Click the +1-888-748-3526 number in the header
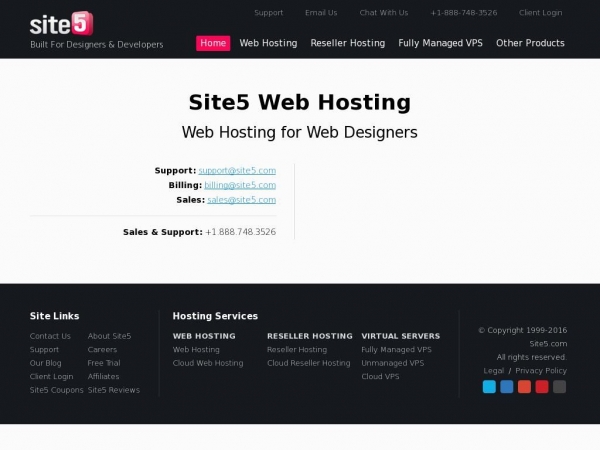This screenshot has height=450, width=600. click(x=464, y=13)
